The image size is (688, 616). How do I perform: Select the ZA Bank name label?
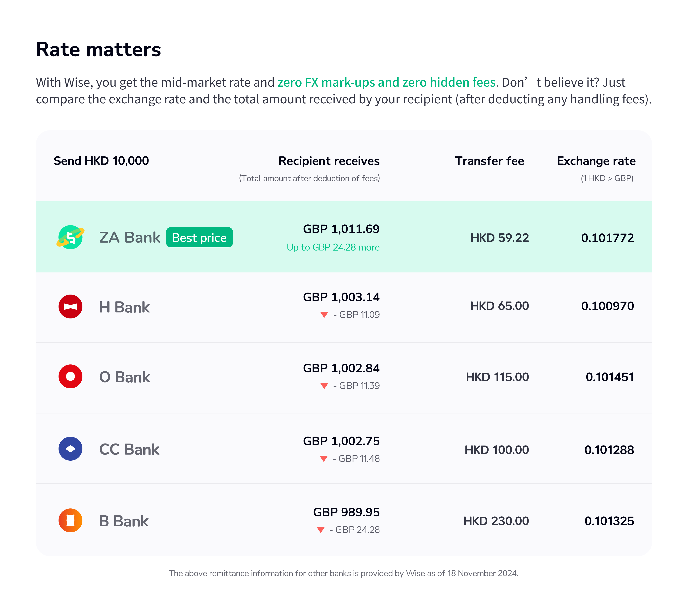[x=130, y=238]
